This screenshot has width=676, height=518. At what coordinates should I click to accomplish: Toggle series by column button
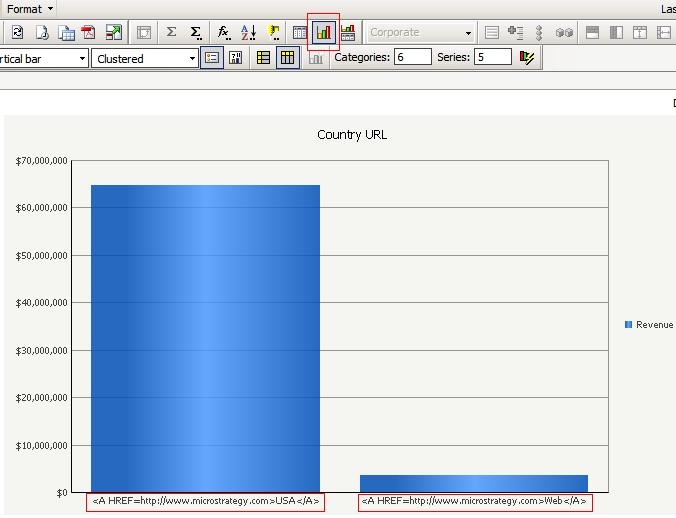tap(288, 58)
